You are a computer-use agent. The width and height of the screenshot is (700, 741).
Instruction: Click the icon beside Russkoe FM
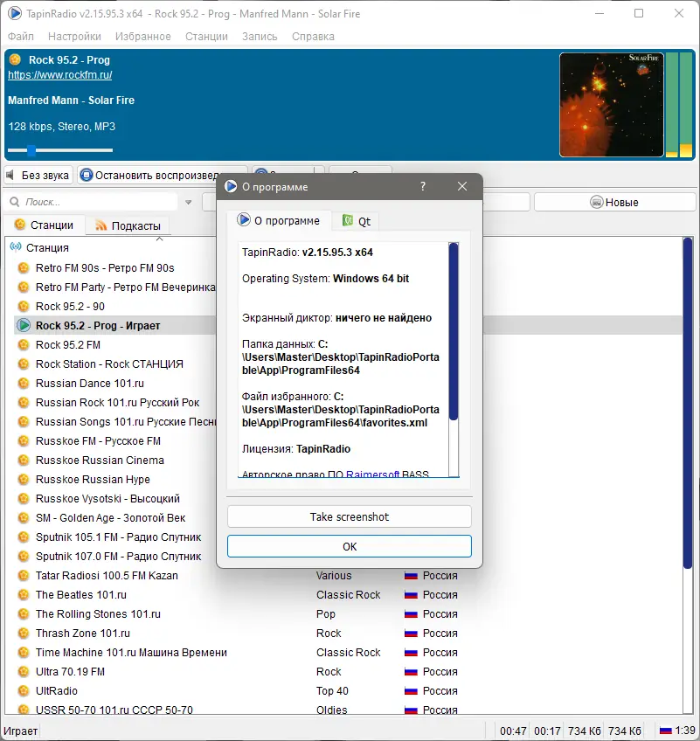(24, 441)
